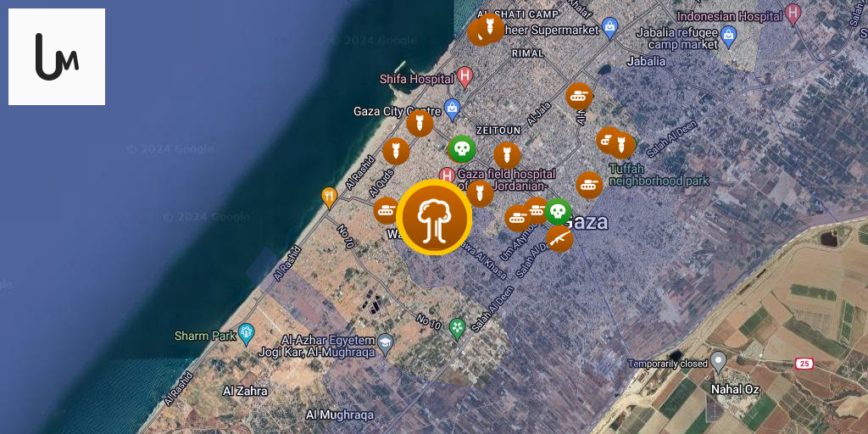Viewport: 868px width, 434px height.
Task: Select the green skull marker near Zeitoun
Action: [462, 148]
